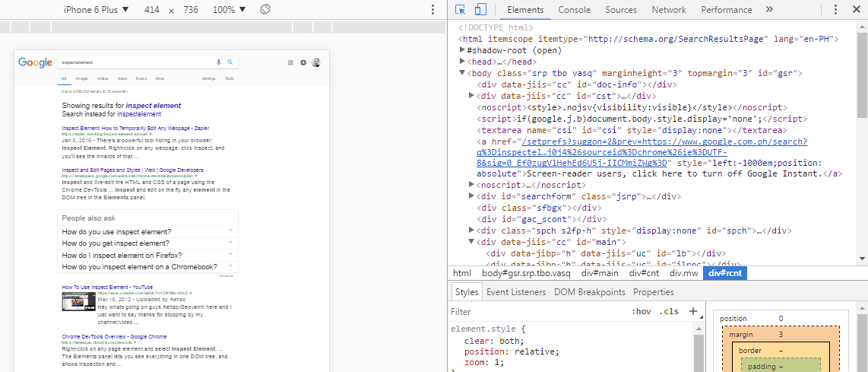Open DOM Breakpoints tab
This screenshot has width=868, height=372.
(x=590, y=291)
